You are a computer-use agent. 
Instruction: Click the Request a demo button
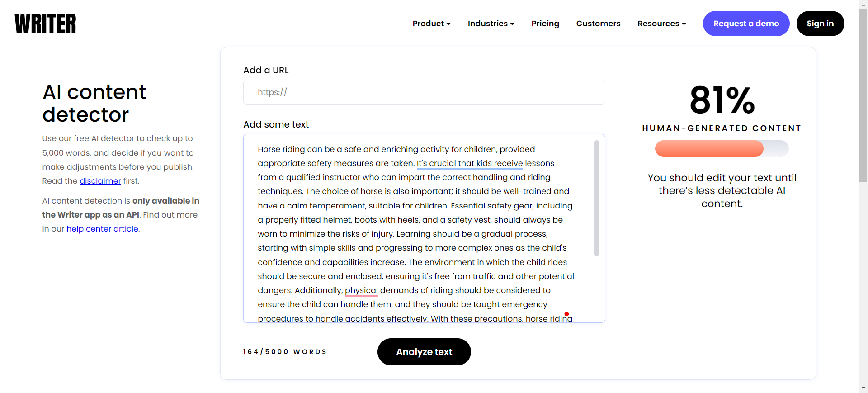tap(746, 24)
